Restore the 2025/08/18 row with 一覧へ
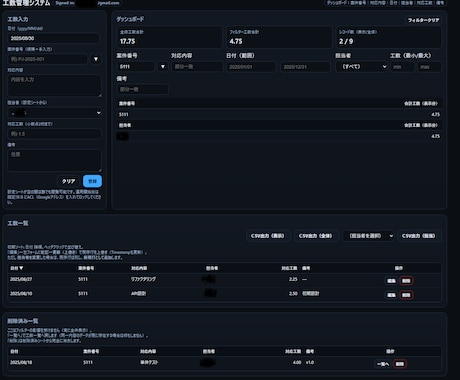Screen dimensions: 460x380 383,364
